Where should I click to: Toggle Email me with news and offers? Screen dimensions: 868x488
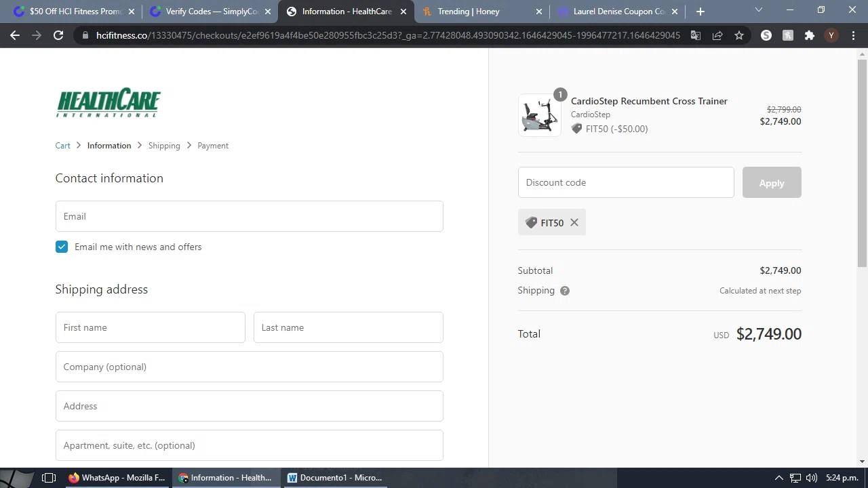[62, 247]
